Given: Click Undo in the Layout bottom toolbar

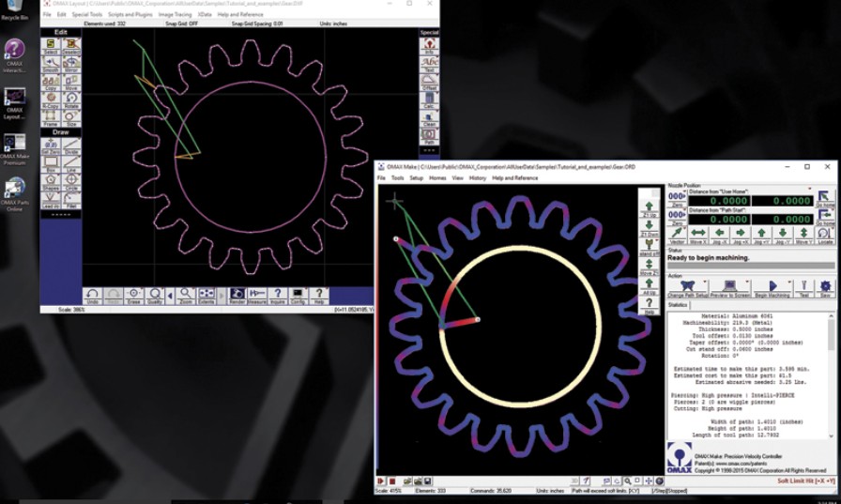Looking at the screenshot, I should (92, 296).
